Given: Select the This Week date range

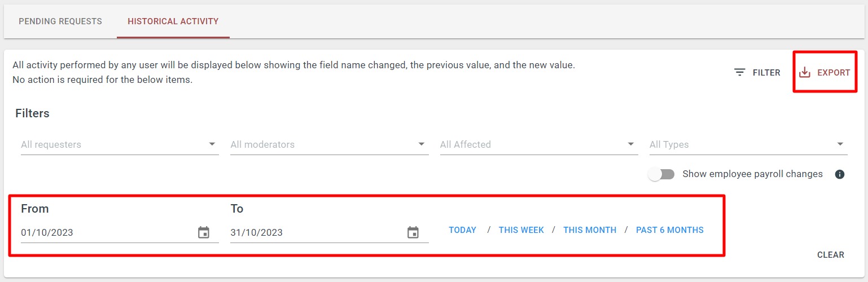Looking at the screenshot, I should (521, 230).
